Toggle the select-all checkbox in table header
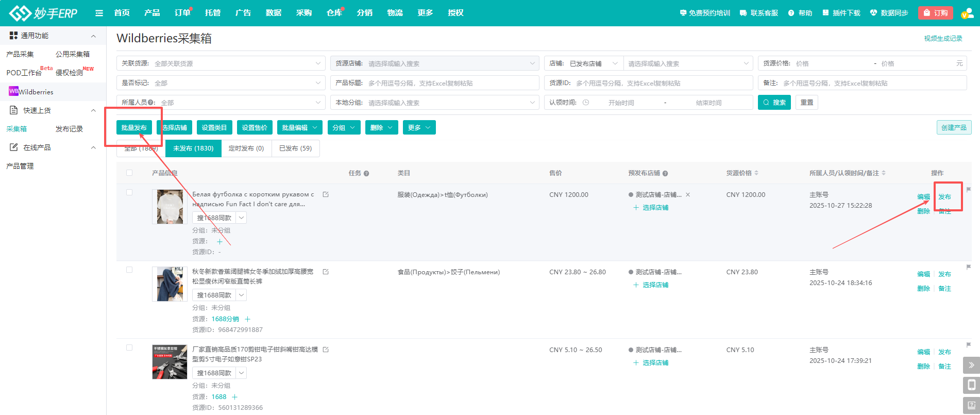 click(x=129, y=173)
